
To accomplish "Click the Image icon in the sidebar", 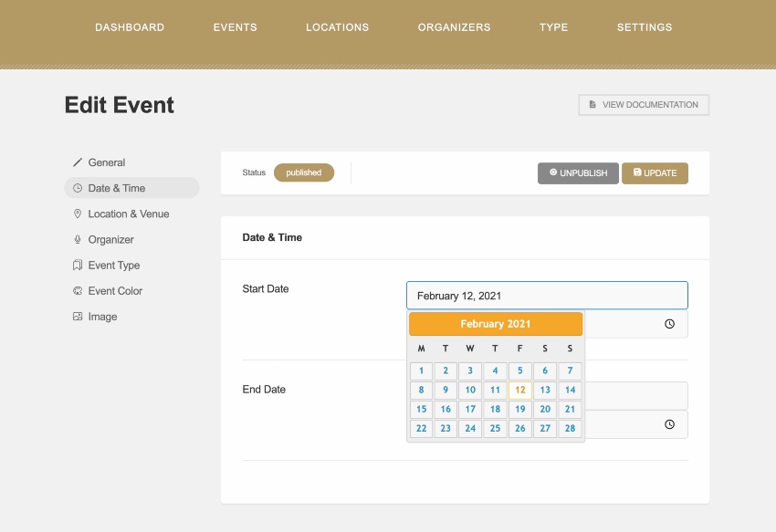I will pyautogui.click(x=78, y=316).
